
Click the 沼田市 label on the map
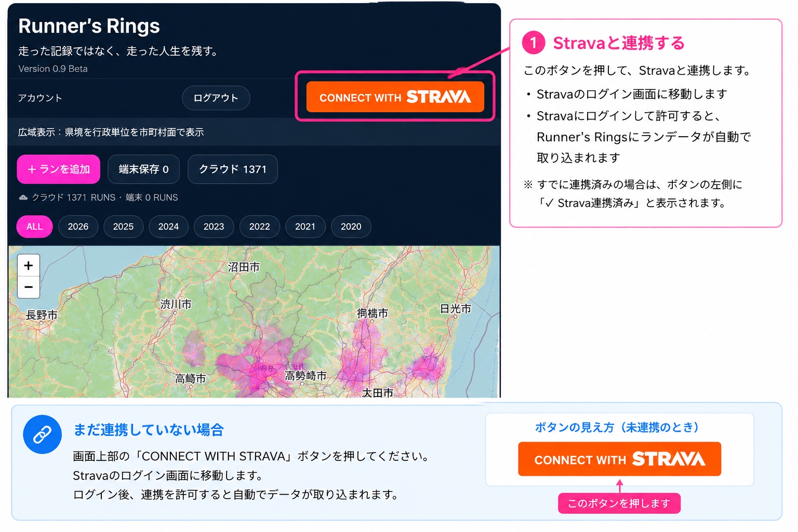tap(244, 267)
